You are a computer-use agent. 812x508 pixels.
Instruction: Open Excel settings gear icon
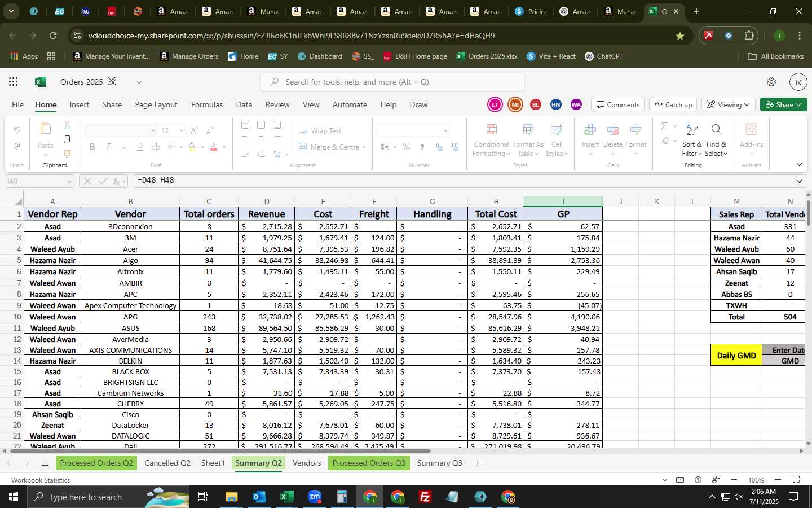tap(771, 82)
